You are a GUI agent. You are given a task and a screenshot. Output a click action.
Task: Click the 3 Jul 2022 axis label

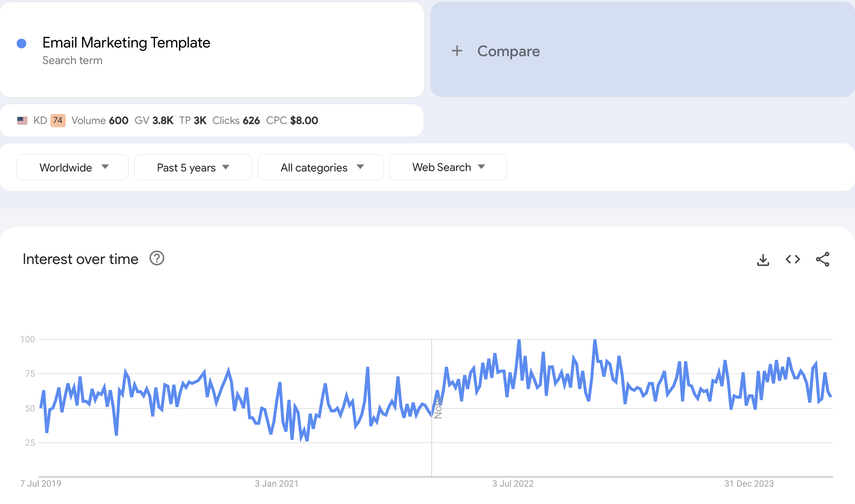[x=513, y=483]
